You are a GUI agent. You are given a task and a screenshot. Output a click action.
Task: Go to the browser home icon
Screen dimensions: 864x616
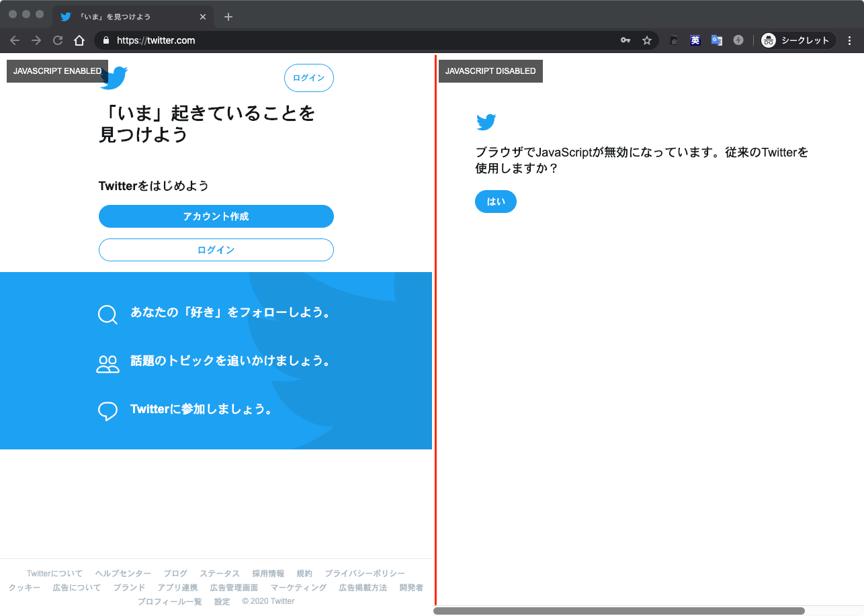point(79,40)
